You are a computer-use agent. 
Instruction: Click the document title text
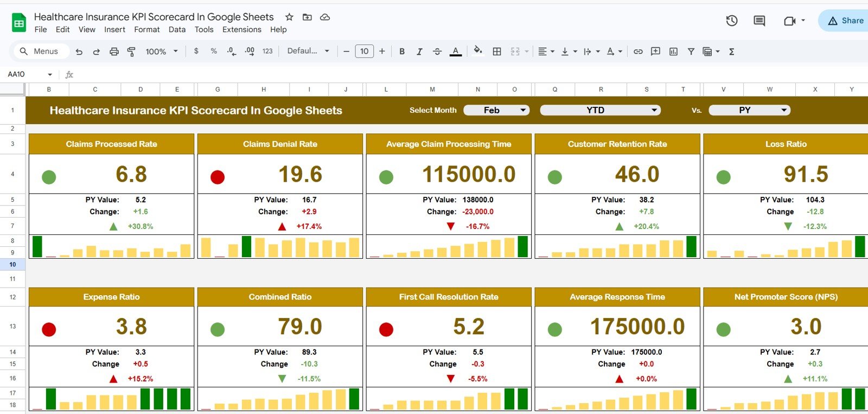point(154,17)
